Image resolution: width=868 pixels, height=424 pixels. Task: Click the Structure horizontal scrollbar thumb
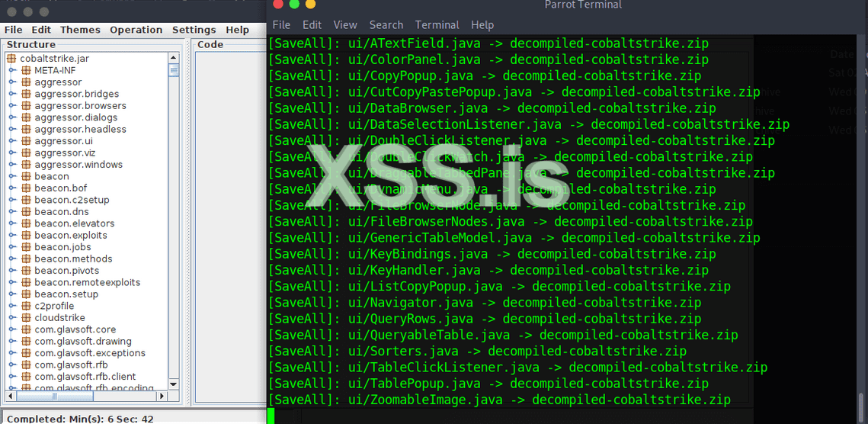point(53,397)
